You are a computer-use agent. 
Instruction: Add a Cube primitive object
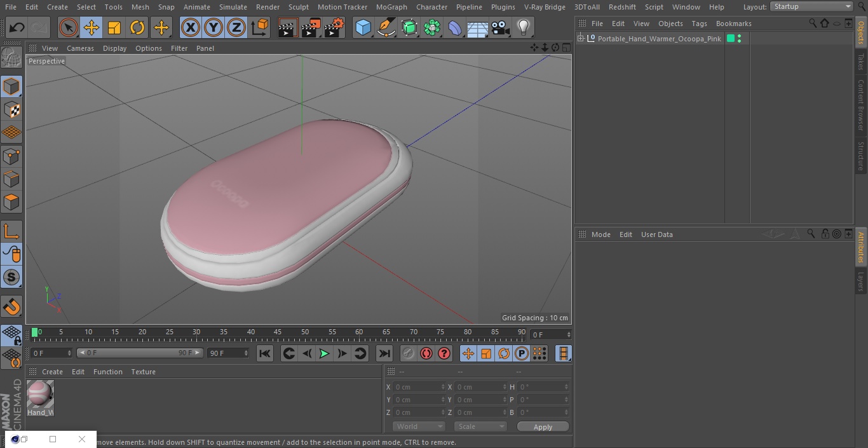(363, 27)
